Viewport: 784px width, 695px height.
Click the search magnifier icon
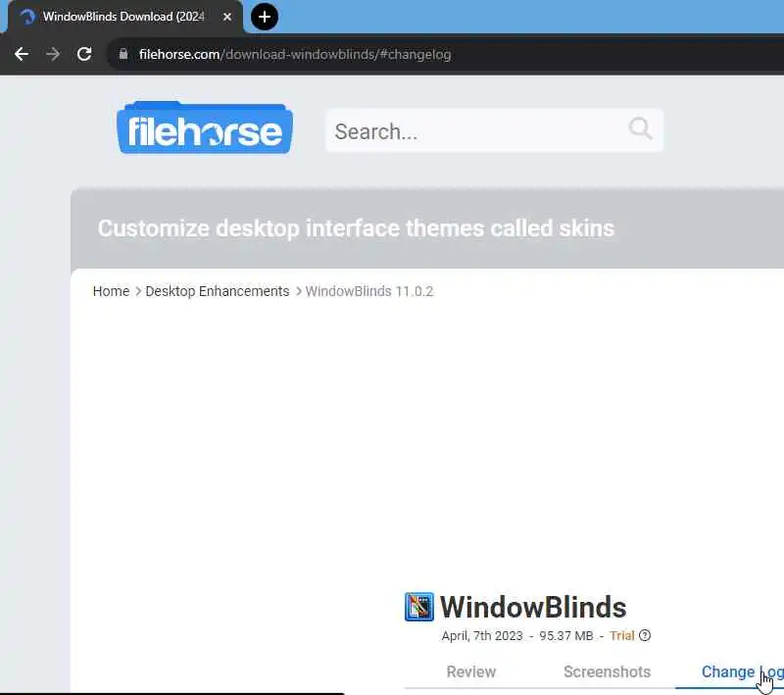tap(641, 129)
